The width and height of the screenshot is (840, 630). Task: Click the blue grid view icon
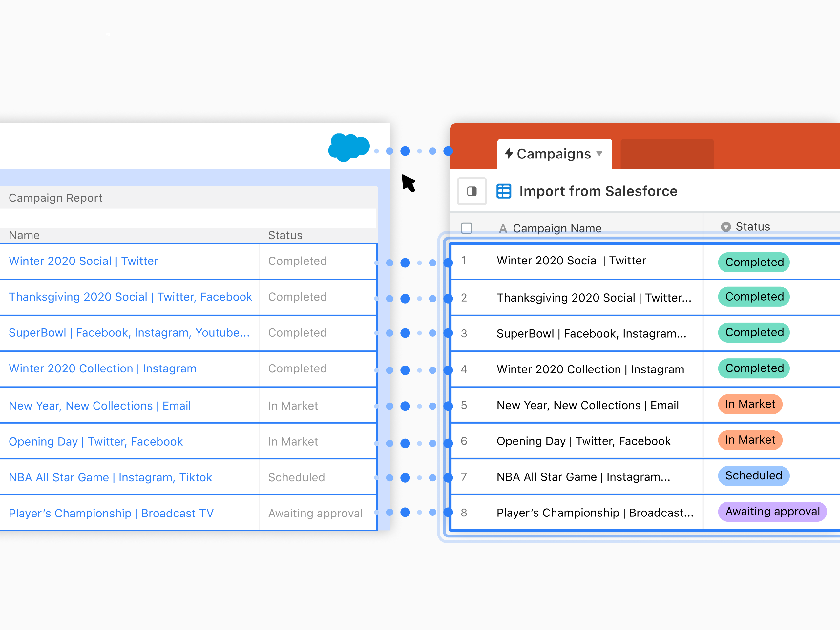pos(504,191)
